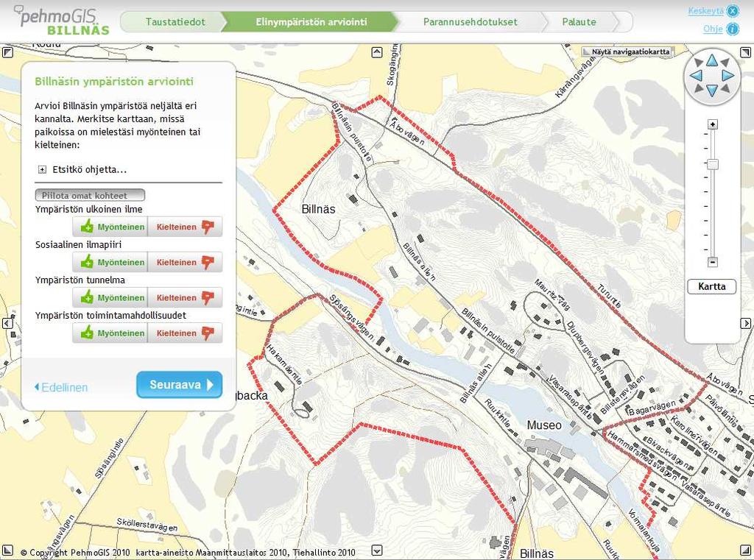This screenshot has height=560, width=754.
Task: Go to the Palaute step
Action: pyautogui.click(x=579, y=22)
